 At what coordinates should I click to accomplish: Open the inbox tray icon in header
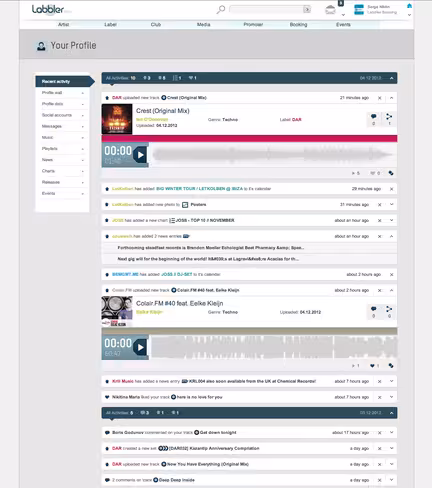(330, 10)
